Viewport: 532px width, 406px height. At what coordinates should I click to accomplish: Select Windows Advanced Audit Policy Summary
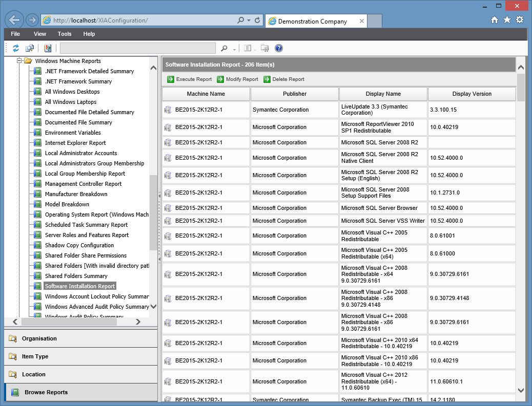click(97, 307)
